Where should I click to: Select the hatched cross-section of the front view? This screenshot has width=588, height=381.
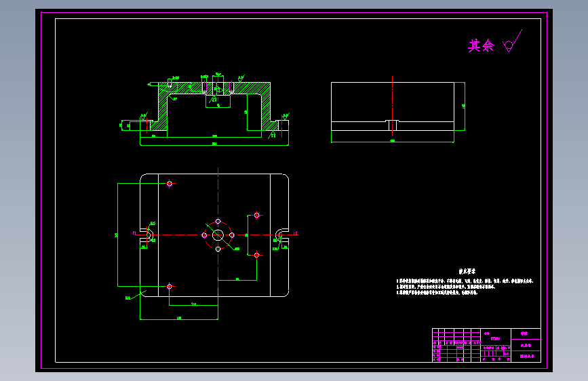click(x=214, y=106)
